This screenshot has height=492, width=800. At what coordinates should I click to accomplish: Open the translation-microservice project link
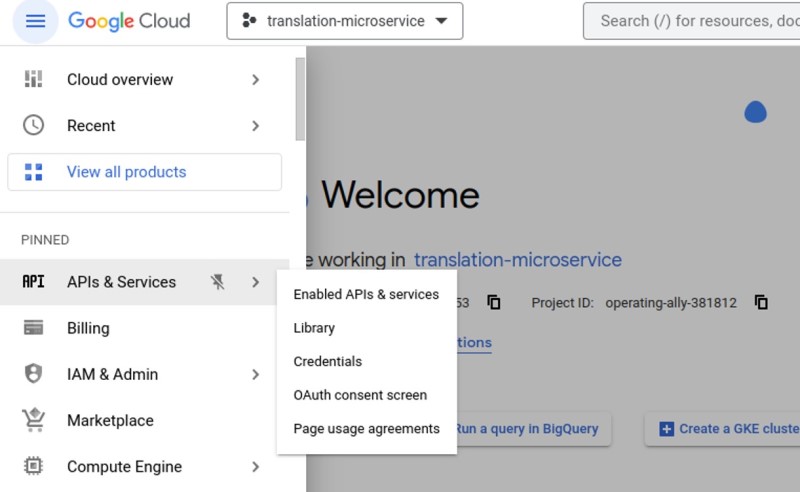point(517,260)
